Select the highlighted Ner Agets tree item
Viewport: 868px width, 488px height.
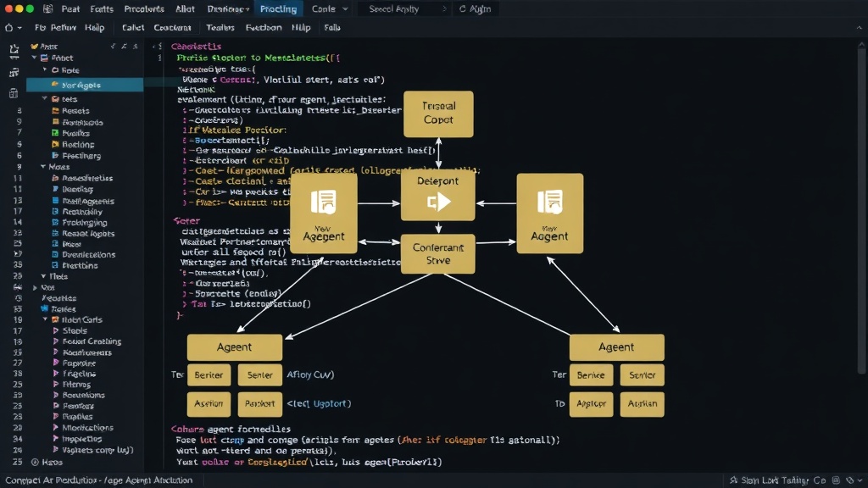point(85,85)
